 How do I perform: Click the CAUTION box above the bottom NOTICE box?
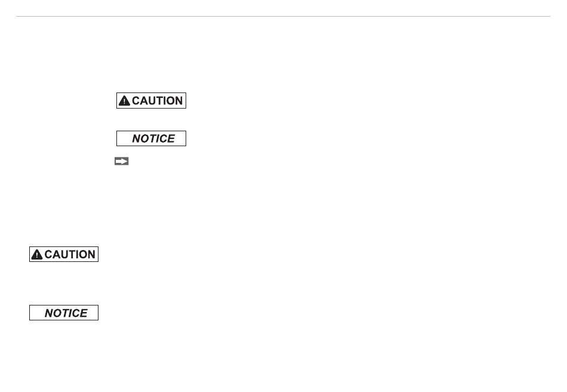pos(64,254)
